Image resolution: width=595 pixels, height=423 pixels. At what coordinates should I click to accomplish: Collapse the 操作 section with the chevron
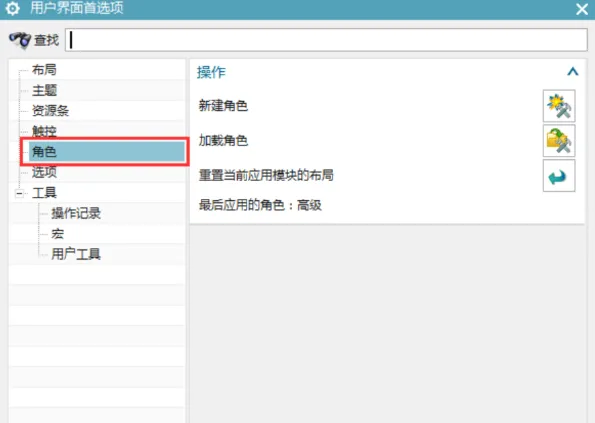573,71
